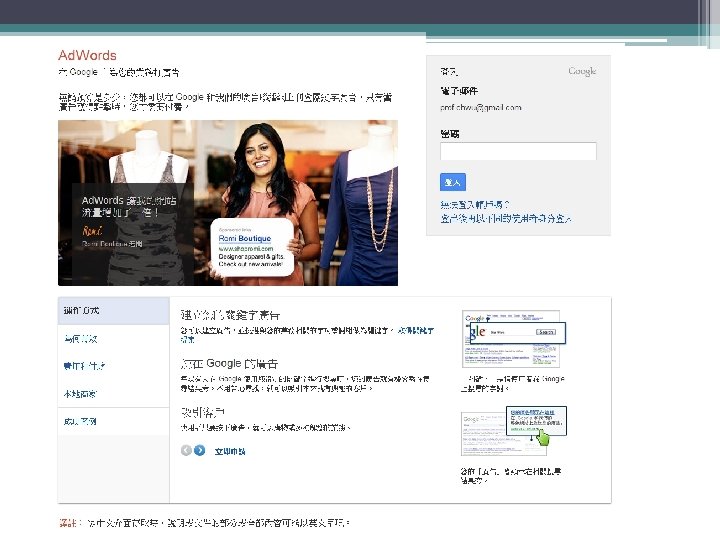Switch to the 費用與付款 sidebar tab
This screenshot has width=720, height=540.
click(84, 366)
